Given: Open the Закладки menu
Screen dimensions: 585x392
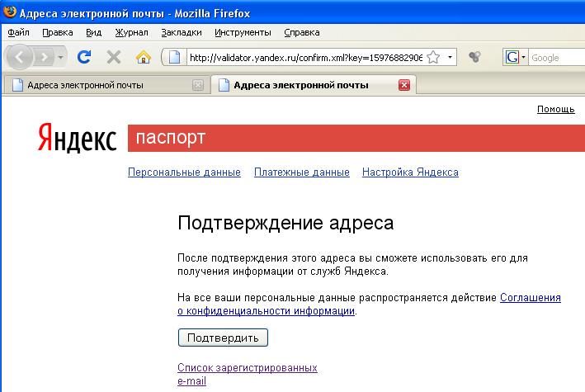Looking at the screenshot, I should 182,32.
